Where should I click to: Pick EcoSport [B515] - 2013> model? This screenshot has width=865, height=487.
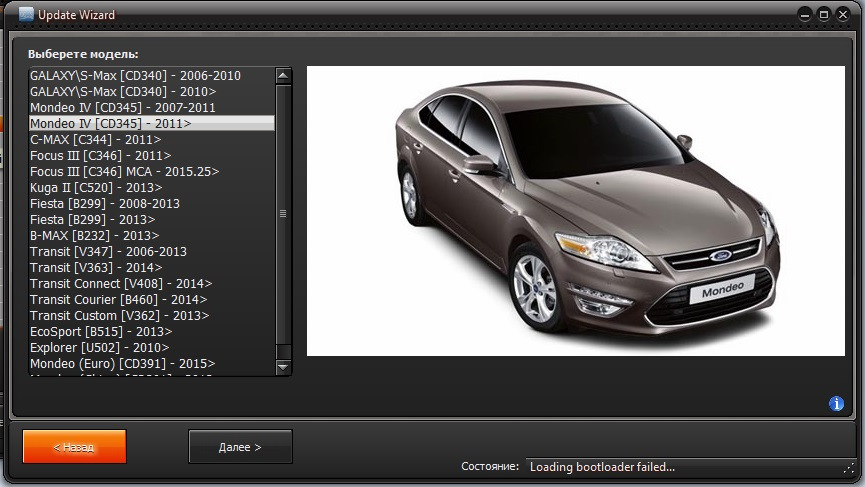(101, 331)
